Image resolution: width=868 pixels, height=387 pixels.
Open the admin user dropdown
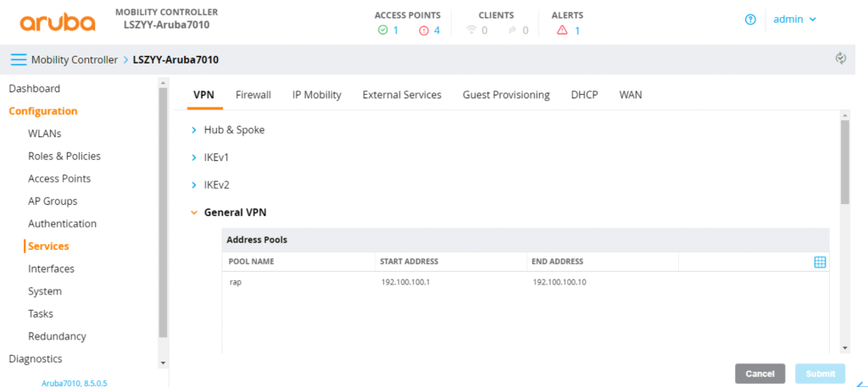click(x=794, y=19)
